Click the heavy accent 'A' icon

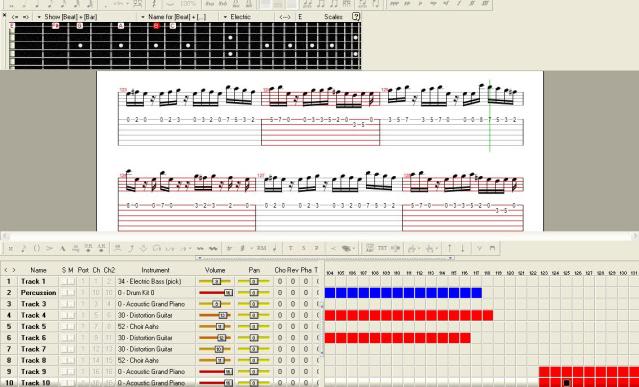click(x=63, y=248)
